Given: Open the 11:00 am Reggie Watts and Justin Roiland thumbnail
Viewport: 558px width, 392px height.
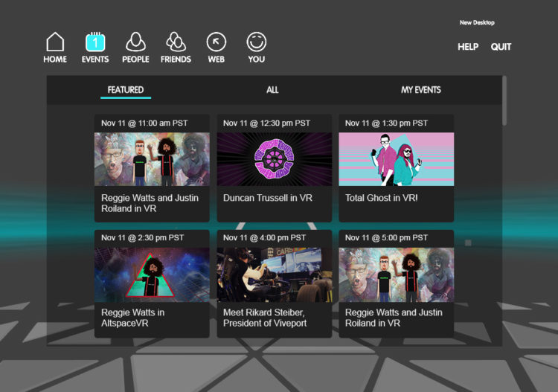Looking at the screenshot, I should 152,159.
